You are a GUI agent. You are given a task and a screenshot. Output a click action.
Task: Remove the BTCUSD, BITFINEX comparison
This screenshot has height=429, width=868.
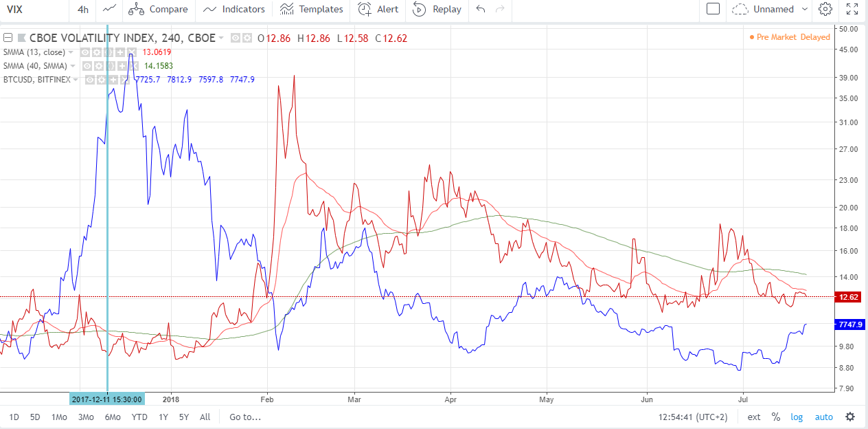125,80
